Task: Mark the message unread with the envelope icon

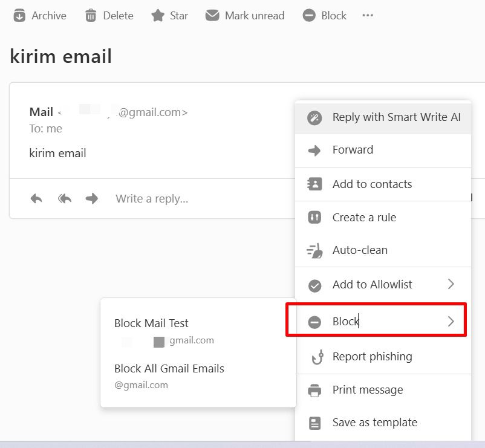Action: pyautogui.click(x=212, y=15)
